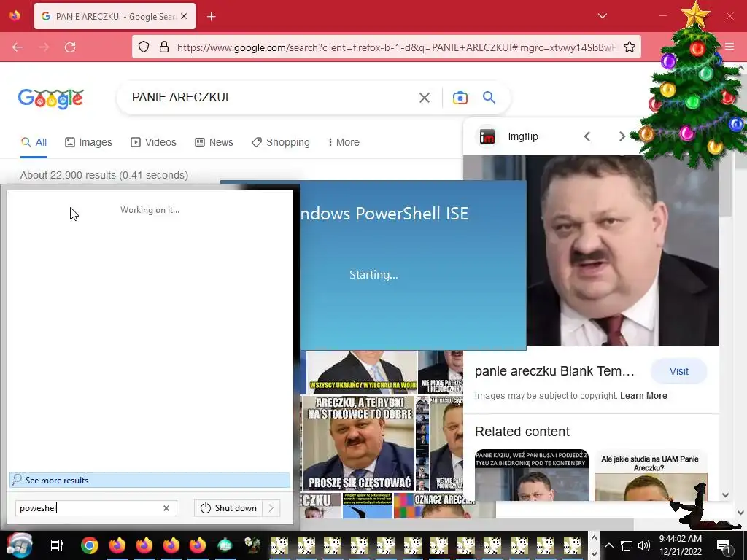Select the PANIE ARECZKUI browser tab

(x=115, y=16)
